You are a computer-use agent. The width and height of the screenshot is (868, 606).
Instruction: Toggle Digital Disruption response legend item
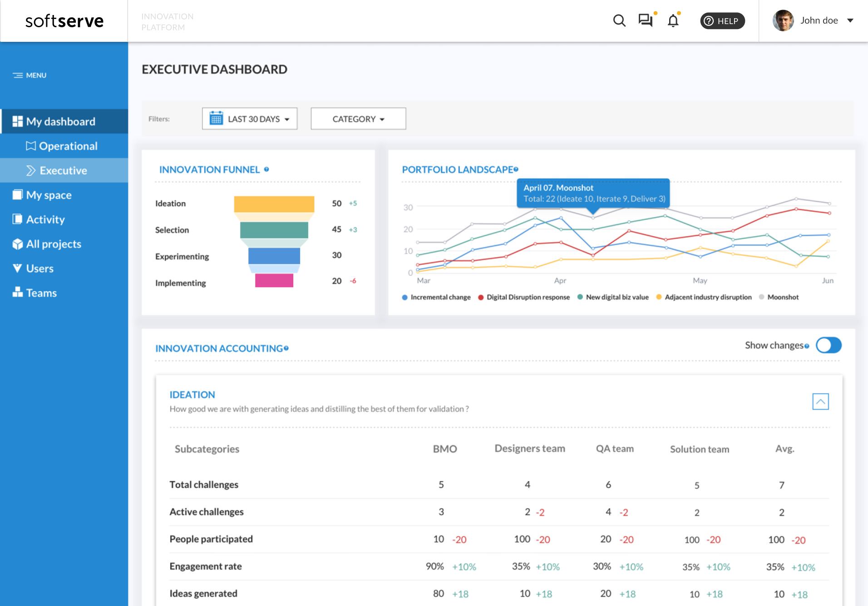[524, 297]
